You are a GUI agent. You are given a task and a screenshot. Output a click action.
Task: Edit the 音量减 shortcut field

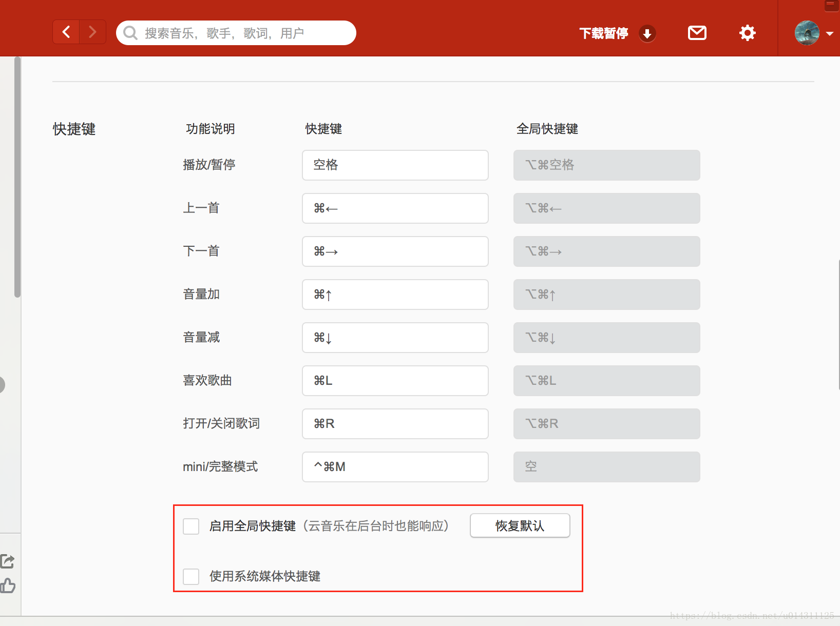point(395,338)
